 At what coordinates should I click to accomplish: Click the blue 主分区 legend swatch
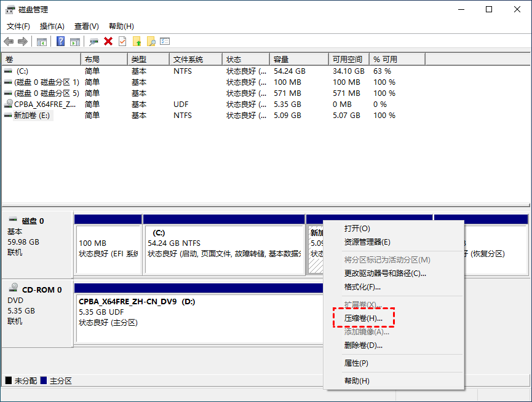point(44,380)
